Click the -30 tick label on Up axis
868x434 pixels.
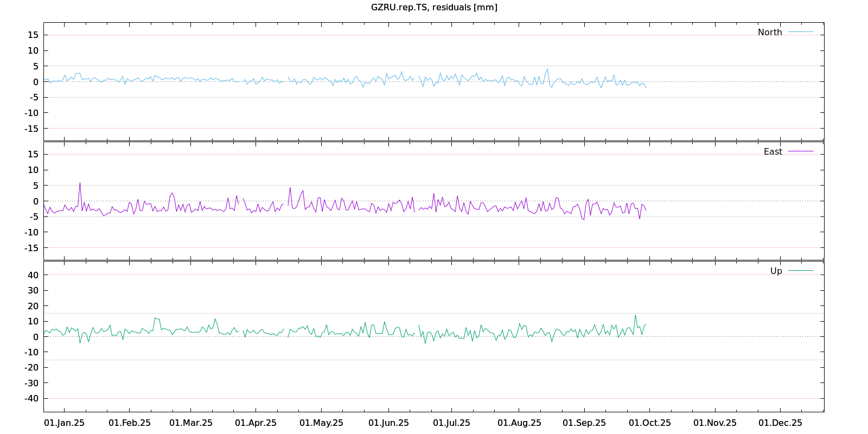click(31, 383)
